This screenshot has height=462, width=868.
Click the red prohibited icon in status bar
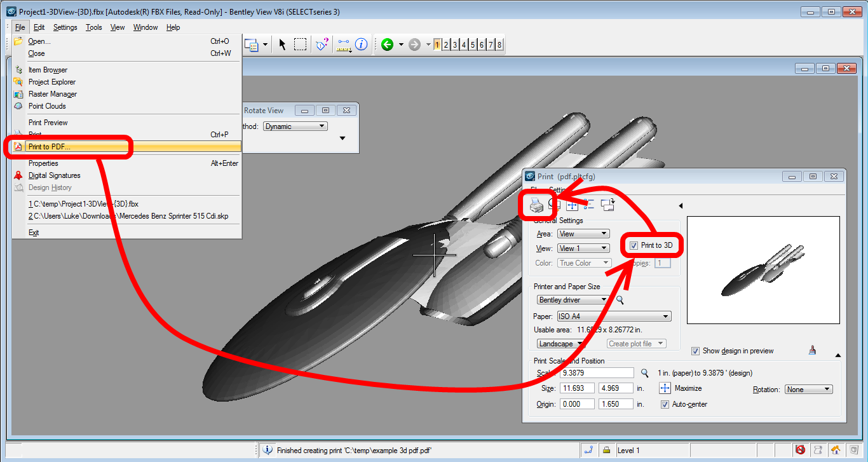pos(800,450)
